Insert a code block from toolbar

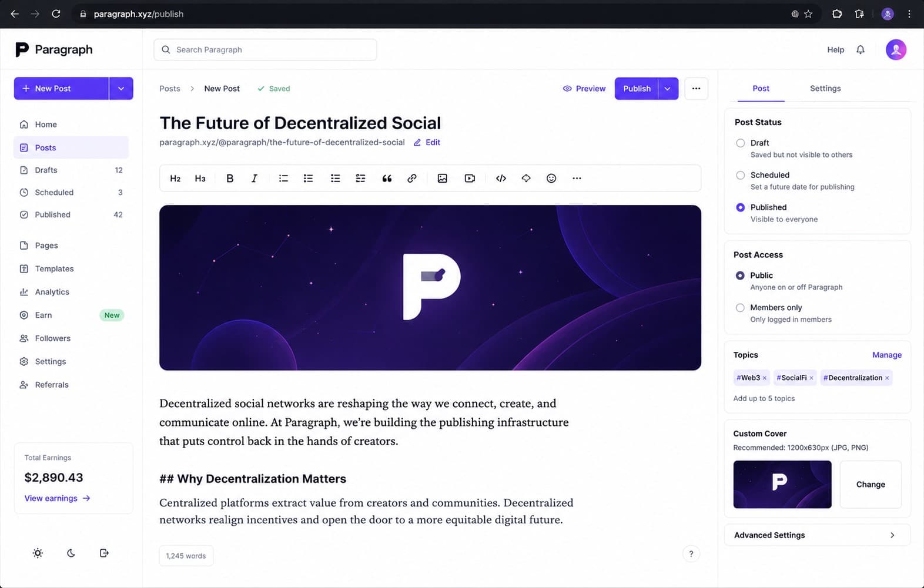click(x=501, y=179)
